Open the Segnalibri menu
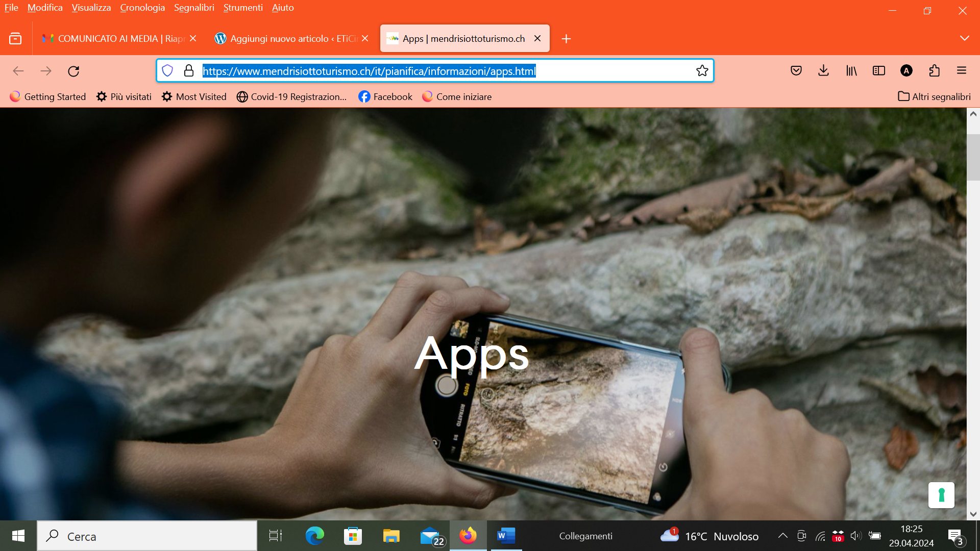The width and height of the screenshot is (980, 551). (x=194, y=8)
